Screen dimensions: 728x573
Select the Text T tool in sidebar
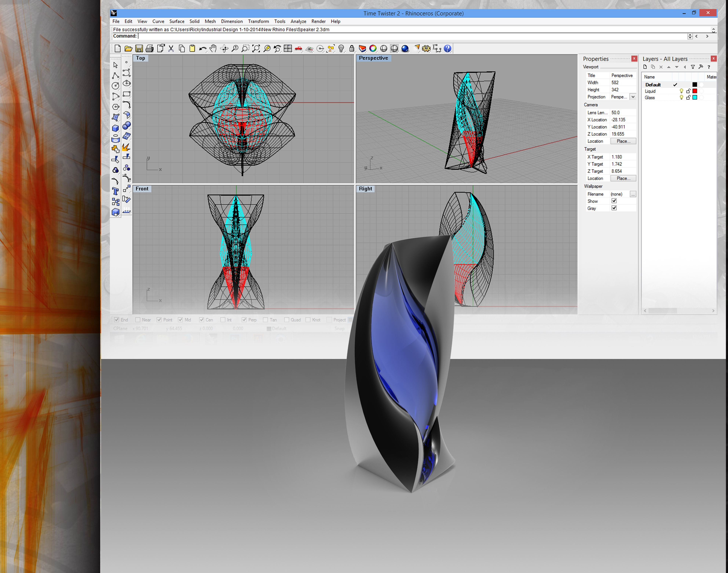coord(115,191)
